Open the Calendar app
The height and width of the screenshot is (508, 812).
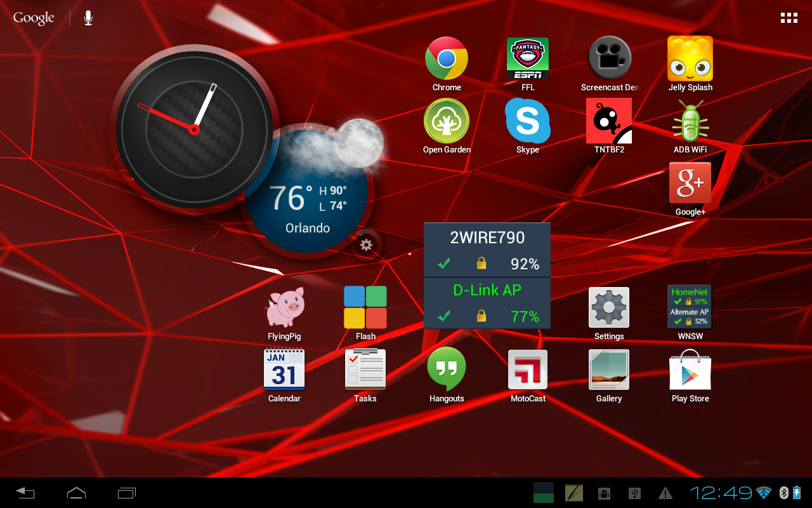coord(284,375)
